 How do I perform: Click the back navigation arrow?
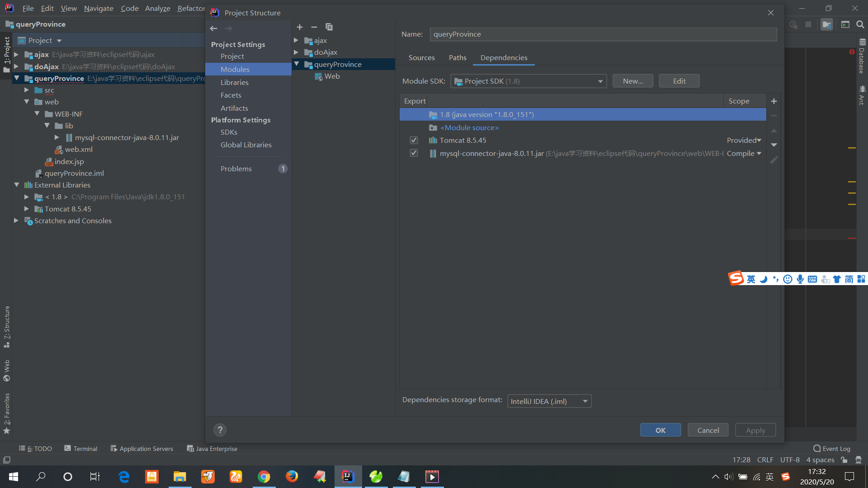[214, 28]
